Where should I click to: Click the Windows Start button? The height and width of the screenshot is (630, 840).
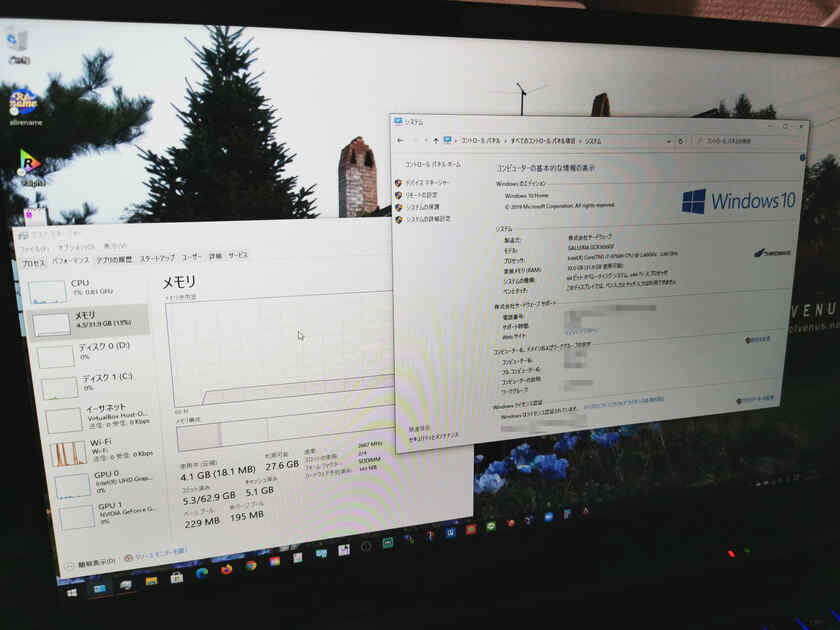click(71, 592)
